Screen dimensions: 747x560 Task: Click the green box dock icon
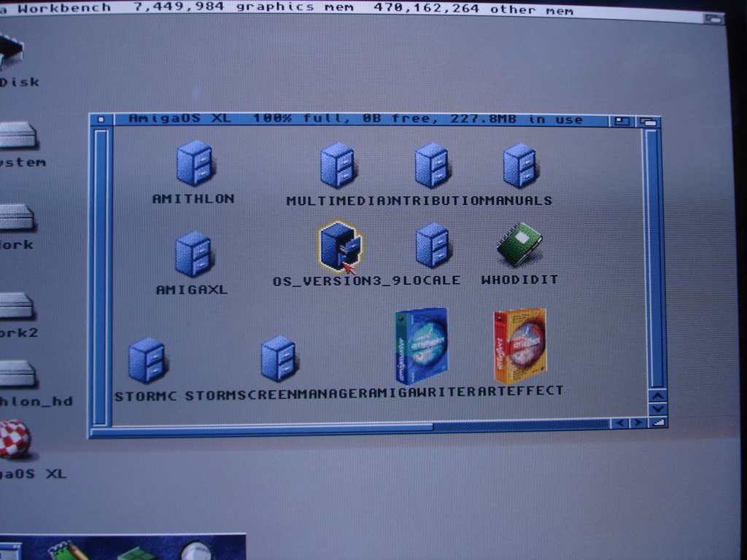pyautogui.click(x=138, y=553)
